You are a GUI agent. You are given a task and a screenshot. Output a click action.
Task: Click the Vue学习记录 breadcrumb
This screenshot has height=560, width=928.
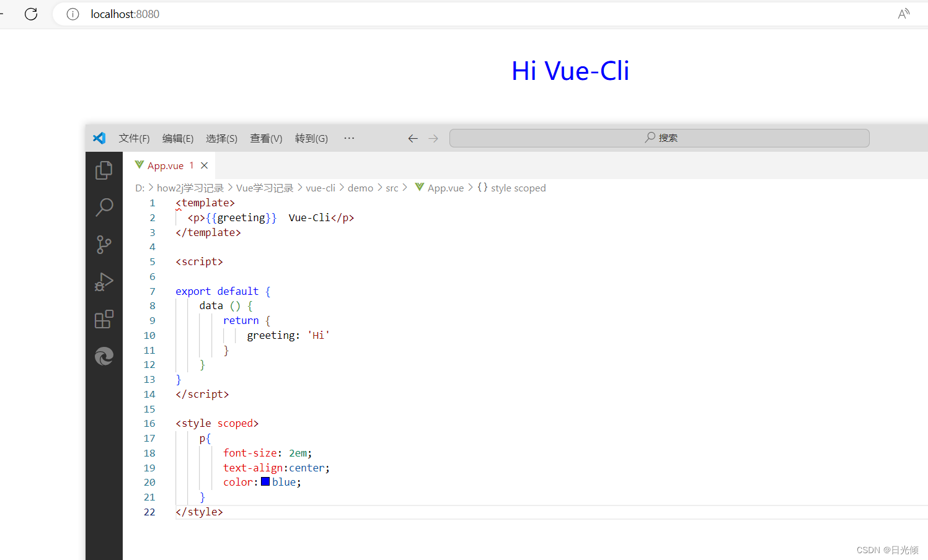click(x=265, y=188)
